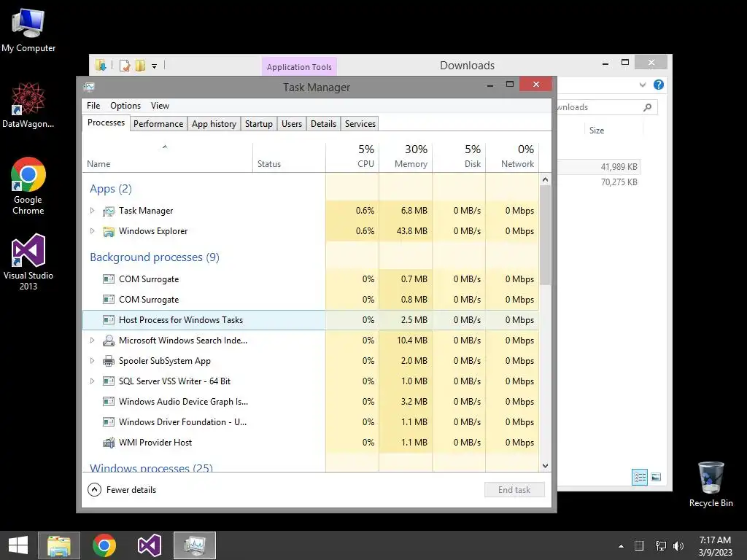Expand the Windows Explorer process row

click(x=93, y=231)
